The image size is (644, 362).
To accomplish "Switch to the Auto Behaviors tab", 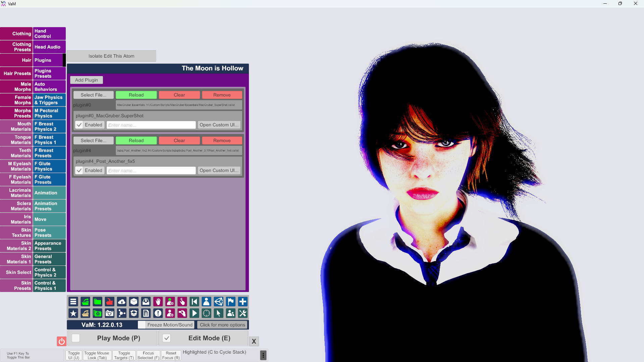I will [x=49, y=87].
